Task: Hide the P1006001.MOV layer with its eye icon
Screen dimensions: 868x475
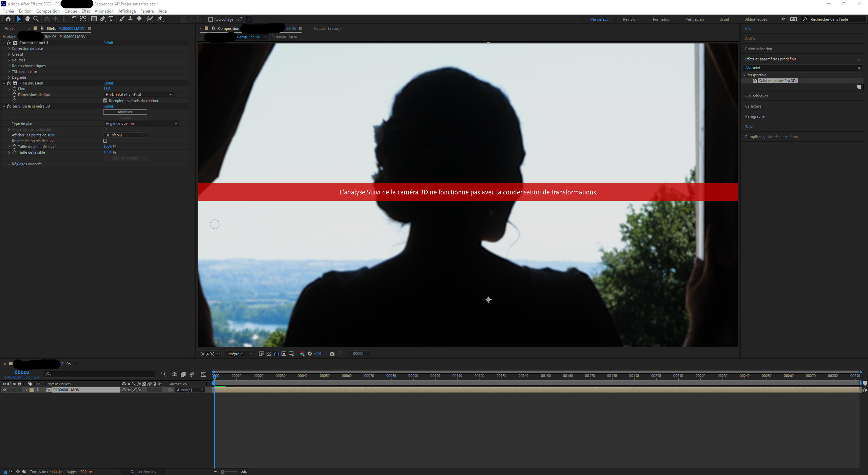Action: pyautogui.click(x=4, y=390)
